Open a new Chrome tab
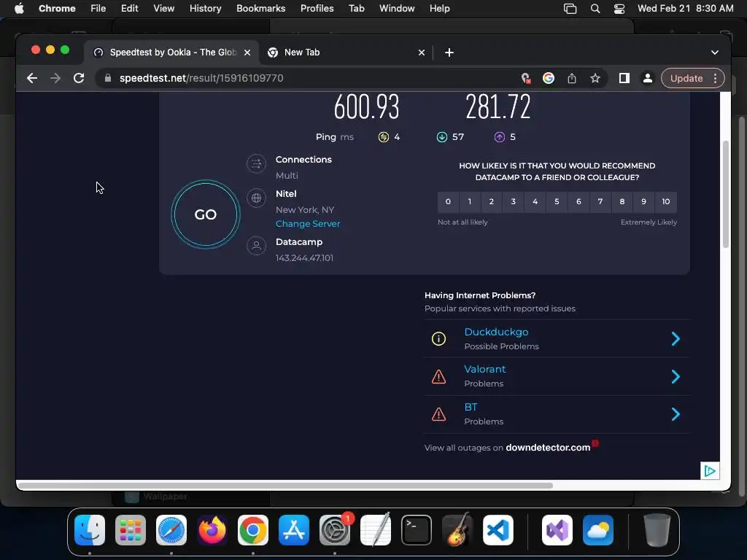The width and height of the screenshot is (747, 560). pyautogui.click(x=449, y=52)
